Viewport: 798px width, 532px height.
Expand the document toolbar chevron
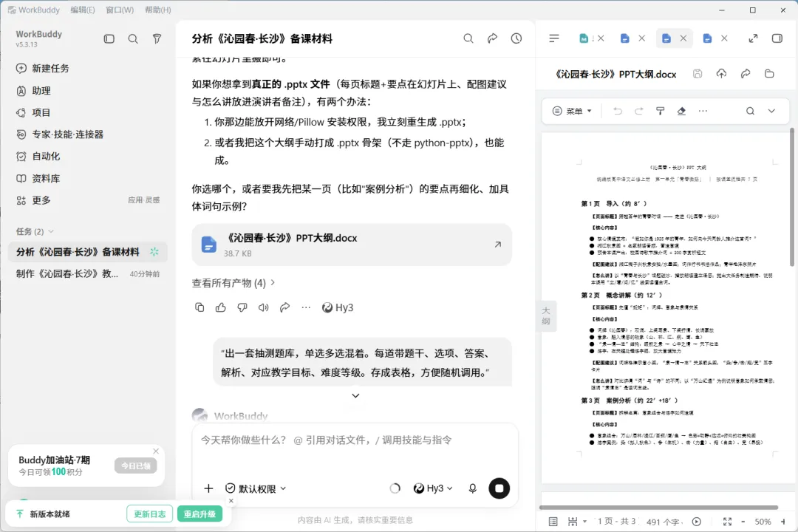click(771, 111)
